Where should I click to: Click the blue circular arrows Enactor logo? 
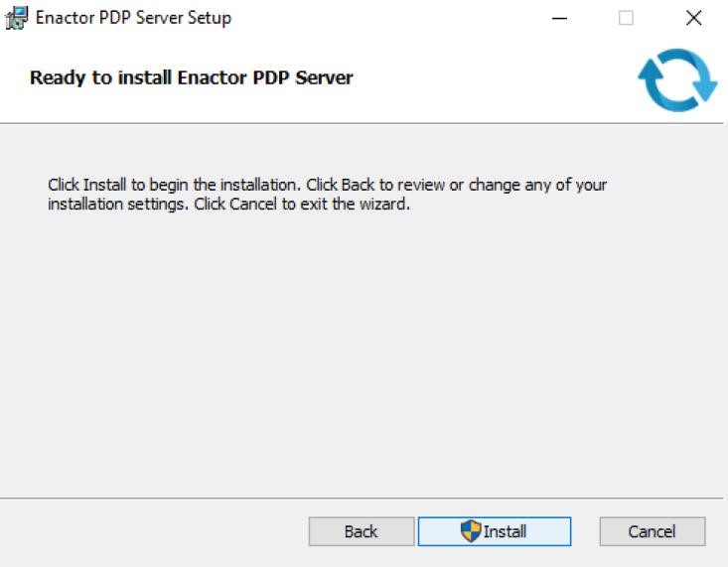[677, 80]
